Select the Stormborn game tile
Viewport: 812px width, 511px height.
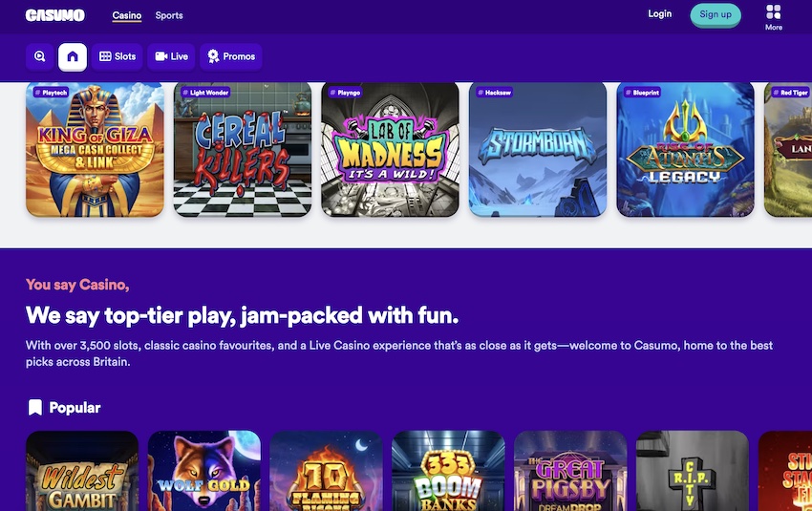(538, 150)
